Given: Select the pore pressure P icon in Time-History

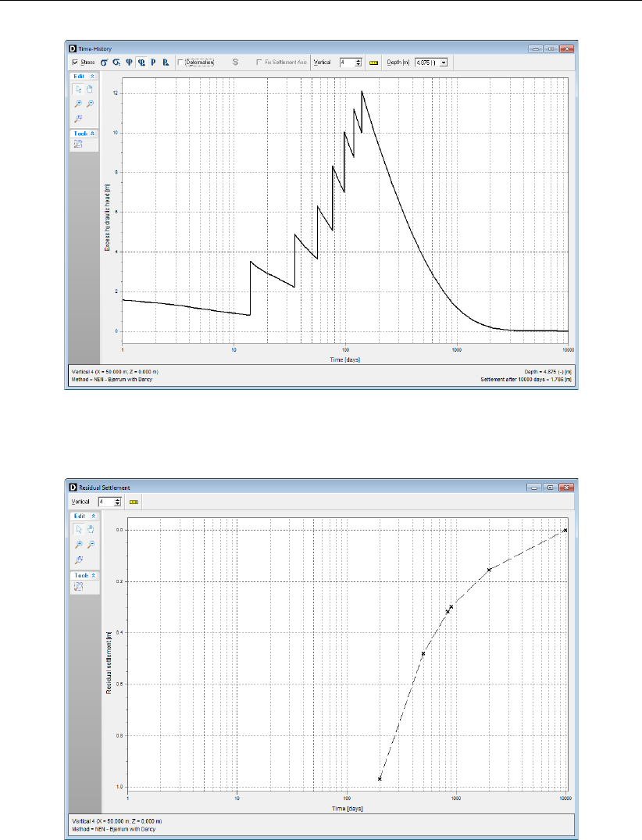Looking at the screenshot, I should 153,63.
